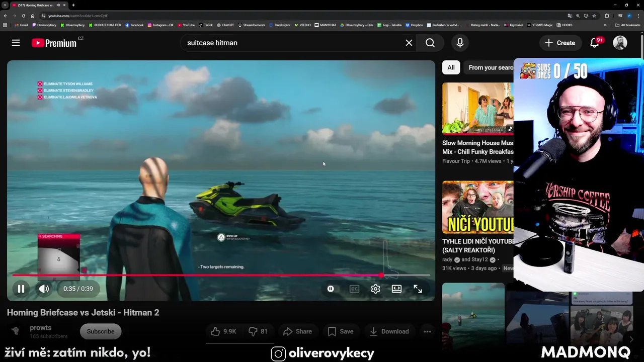
Task: Mute the tab via the speaker icon
Action: click(59, 5)
